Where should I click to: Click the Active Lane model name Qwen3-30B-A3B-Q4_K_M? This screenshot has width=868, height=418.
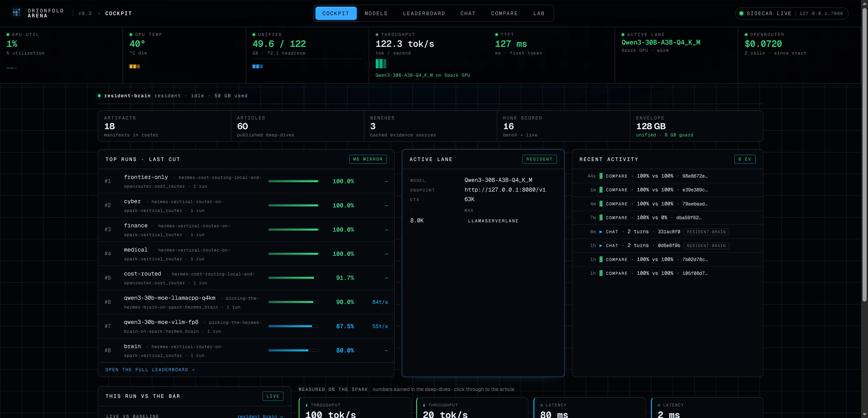click(498, 180)
